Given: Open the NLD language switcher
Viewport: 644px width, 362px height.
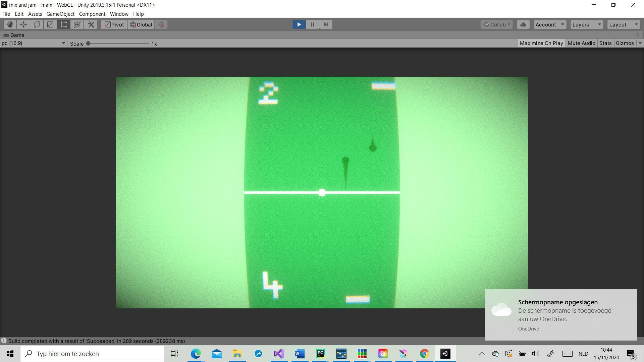Looking at the screenshot, I should (583, 354).
